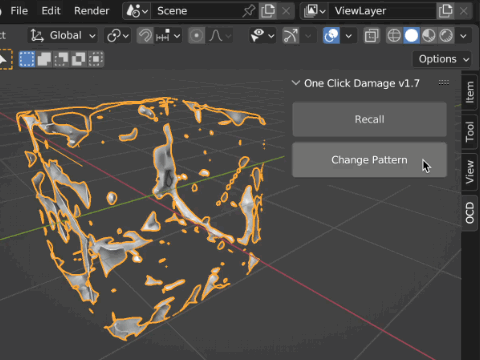The height and width of the screenshot is (360, 480).
Task: Toggle viewport gizmos
Action: [291, 35]
